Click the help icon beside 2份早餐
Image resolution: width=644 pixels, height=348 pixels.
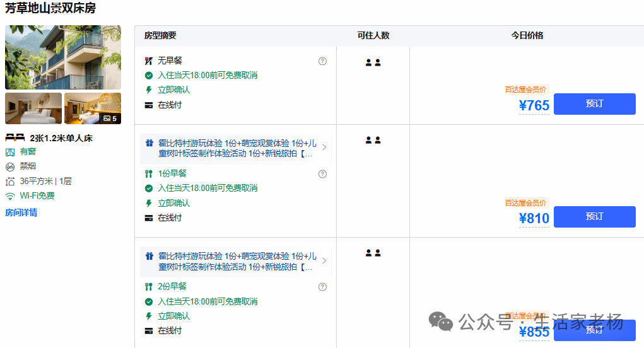(322, 287)
